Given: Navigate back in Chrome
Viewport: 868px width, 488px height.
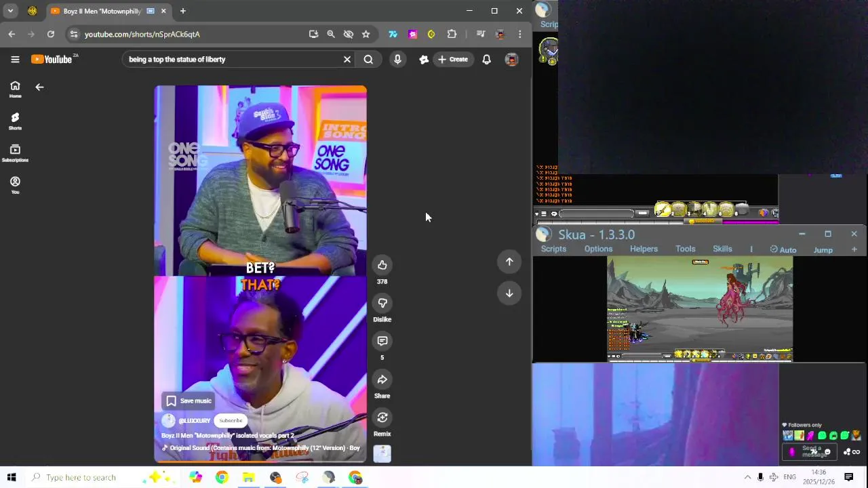Looking at the screenshot, I should [x=12, y=34].
